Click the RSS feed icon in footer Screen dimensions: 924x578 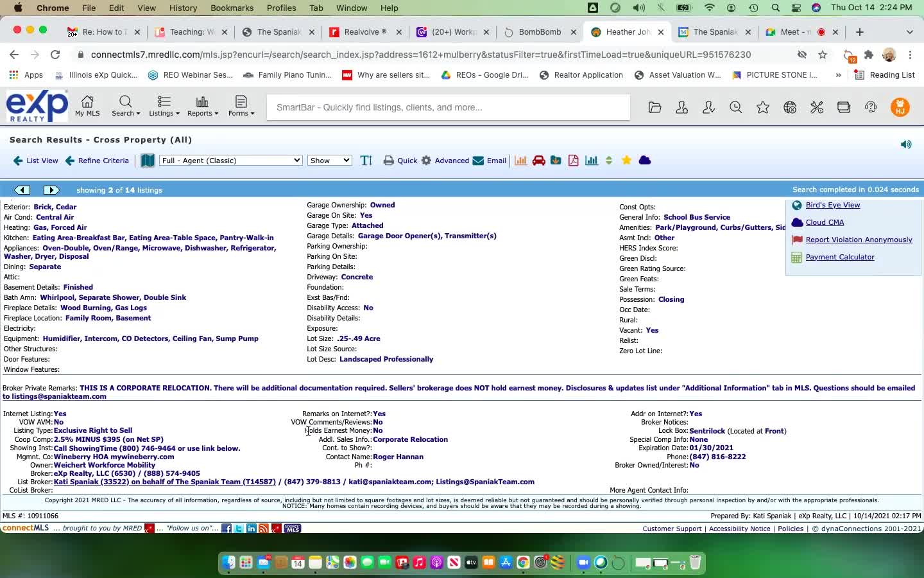(264, 529)
